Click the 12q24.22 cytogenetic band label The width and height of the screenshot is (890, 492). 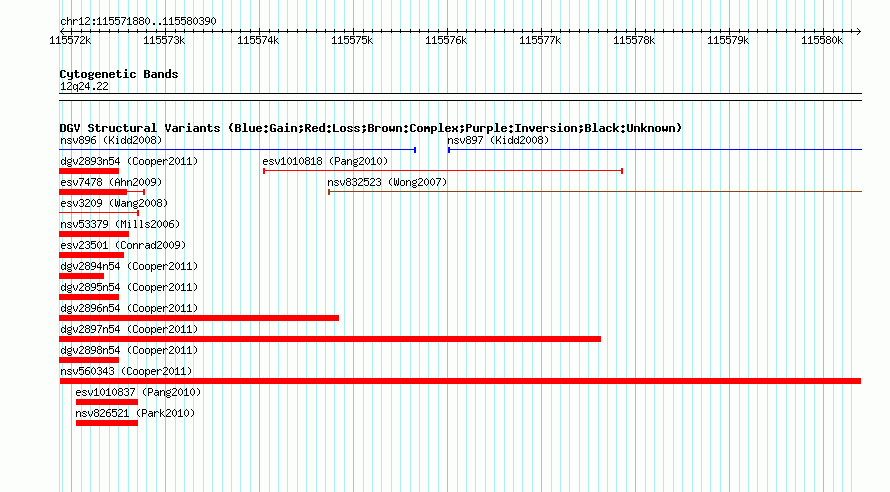coord(84,86)
